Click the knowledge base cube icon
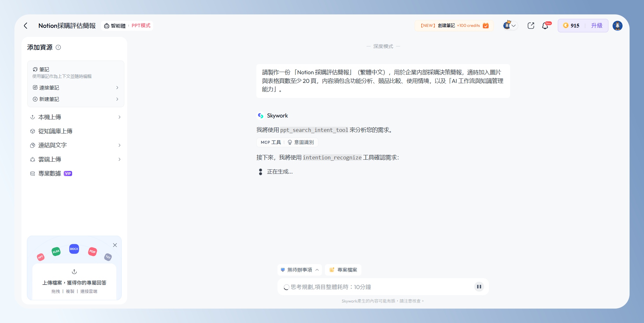The image size is (644, 323). pos(32,131)
